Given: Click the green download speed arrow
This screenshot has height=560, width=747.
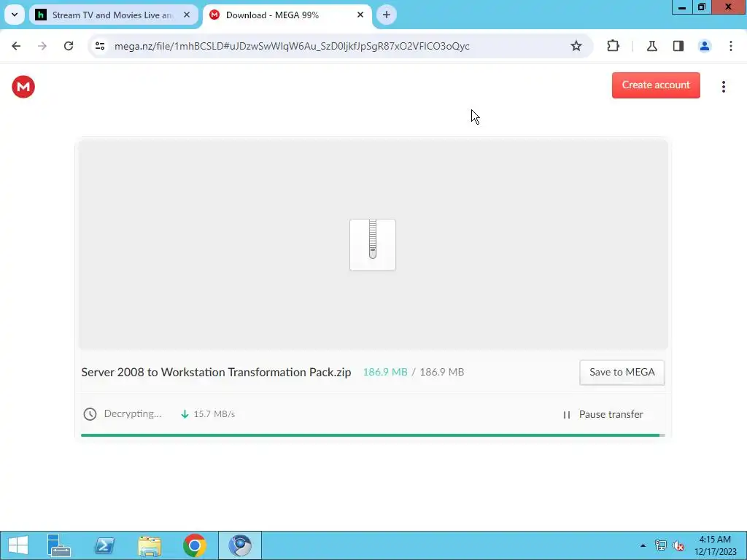Looking at the screenshot, I should click(185, 414).
